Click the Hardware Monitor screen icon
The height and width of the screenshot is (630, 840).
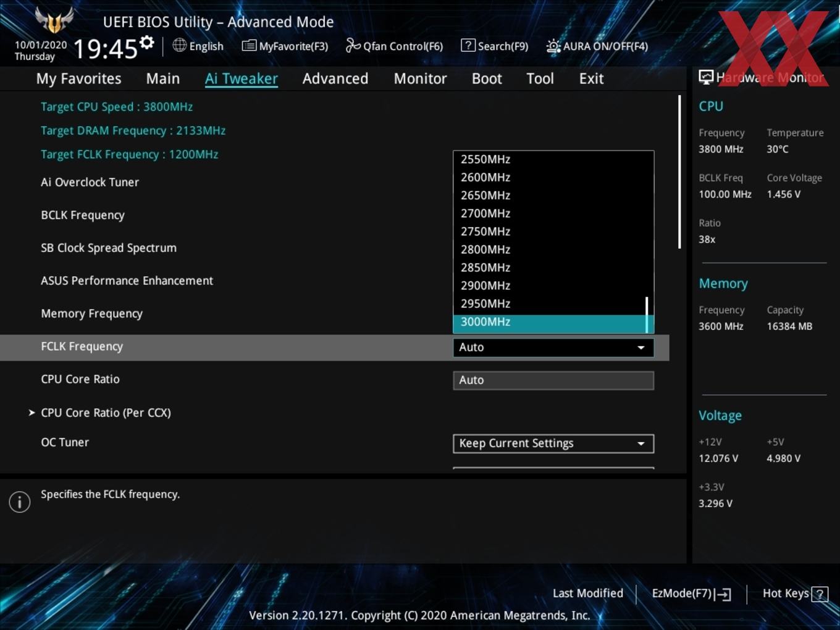(x=706, y=77)
